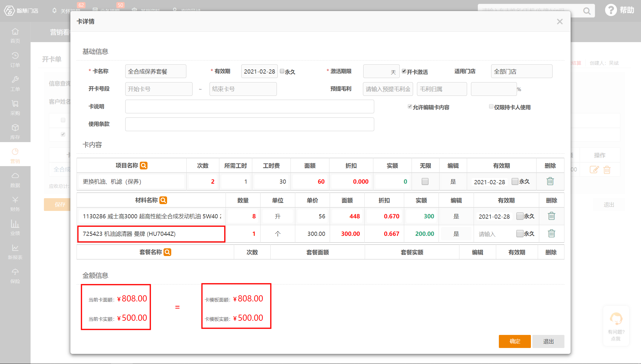641x364 pixels.
Task: Edit the 折扣 0.670 for 威士高 机油
Action: click(x=384, y=216)
